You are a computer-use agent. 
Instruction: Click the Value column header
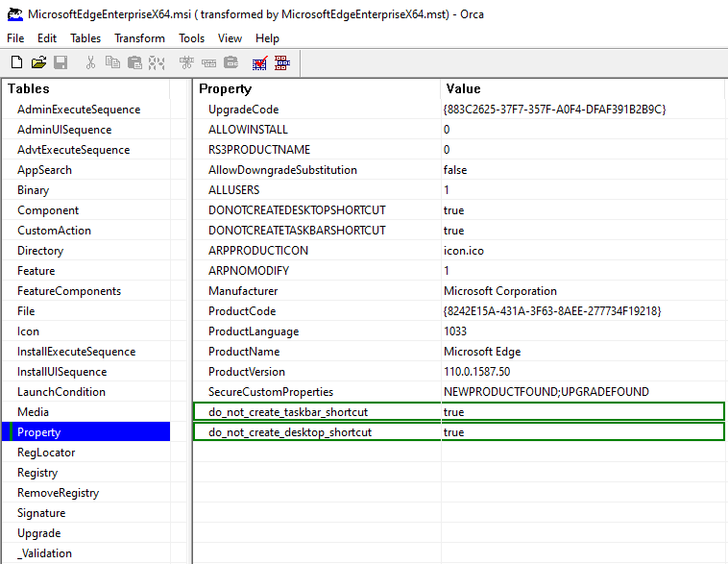click(582, 88)
